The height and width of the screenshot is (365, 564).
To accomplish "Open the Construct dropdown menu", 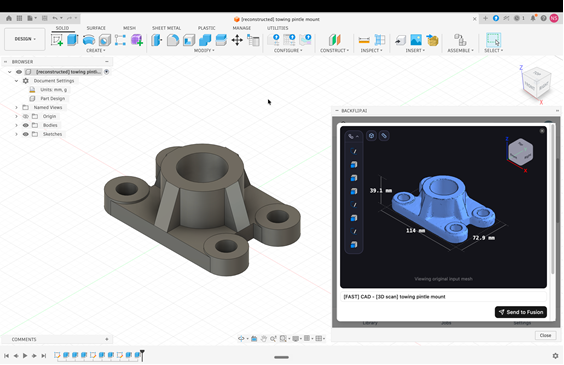I will click(x=335, y=51).
